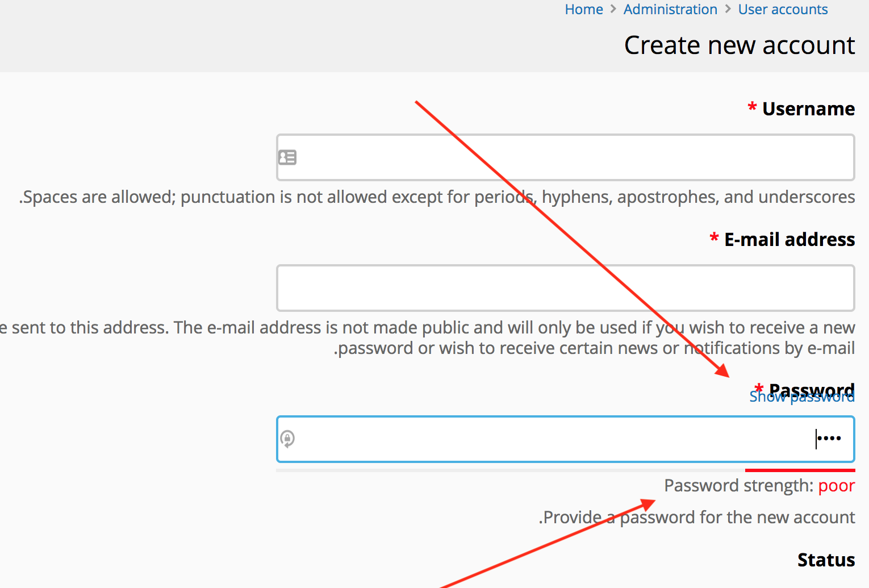869x588 pixels.
Task: Expand the Status section
Action: click(x=826, y=560)
